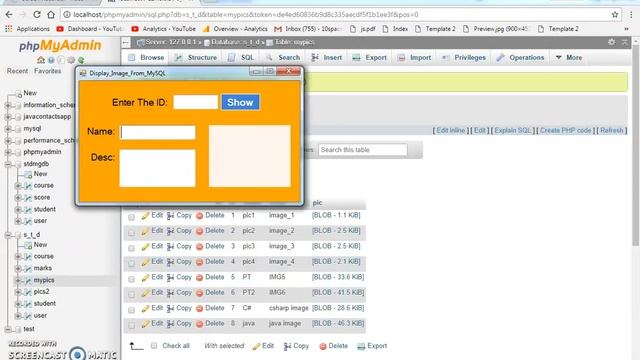Click the Create PHP code link
640x360 pixels.
click(x=566, y=131)
